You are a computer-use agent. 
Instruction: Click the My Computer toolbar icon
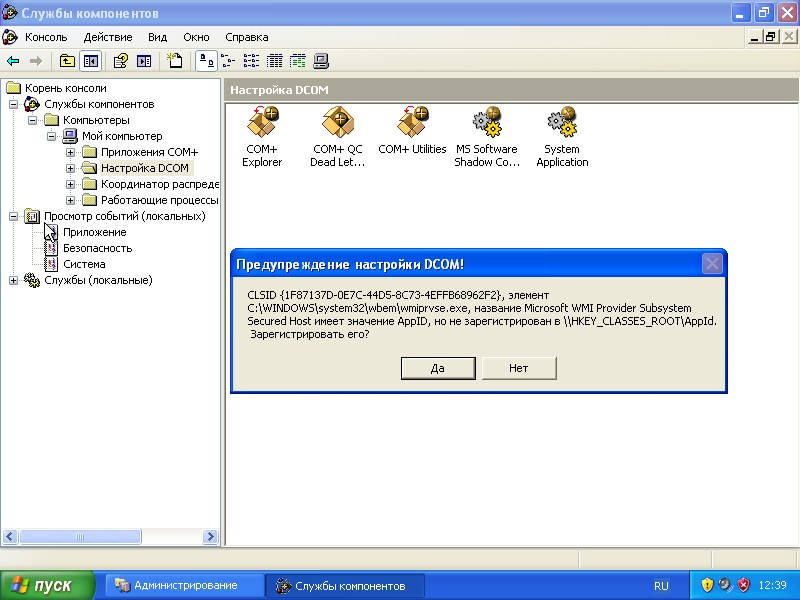[x=321, y=61]
